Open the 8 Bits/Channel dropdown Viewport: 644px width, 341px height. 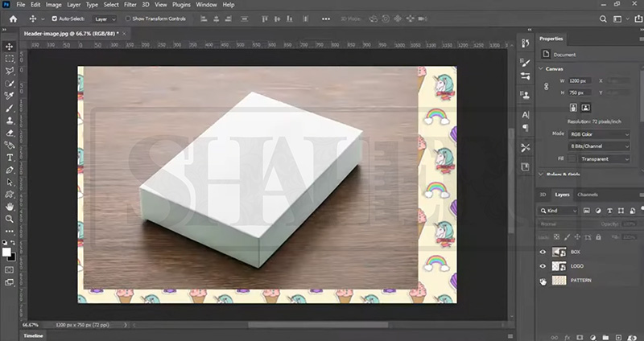tap(599, 146)
